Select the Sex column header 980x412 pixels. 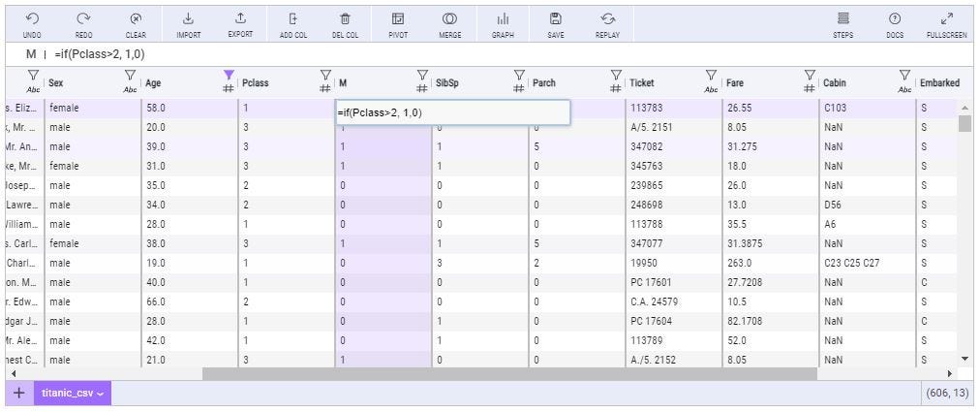coord(55,82)
